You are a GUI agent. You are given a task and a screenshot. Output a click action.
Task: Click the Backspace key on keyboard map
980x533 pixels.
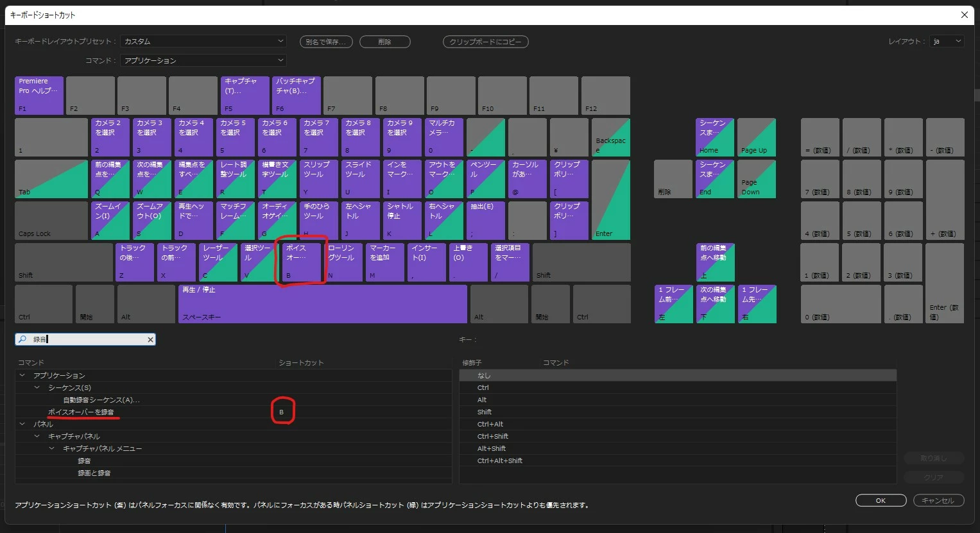(x=611, y=137)
